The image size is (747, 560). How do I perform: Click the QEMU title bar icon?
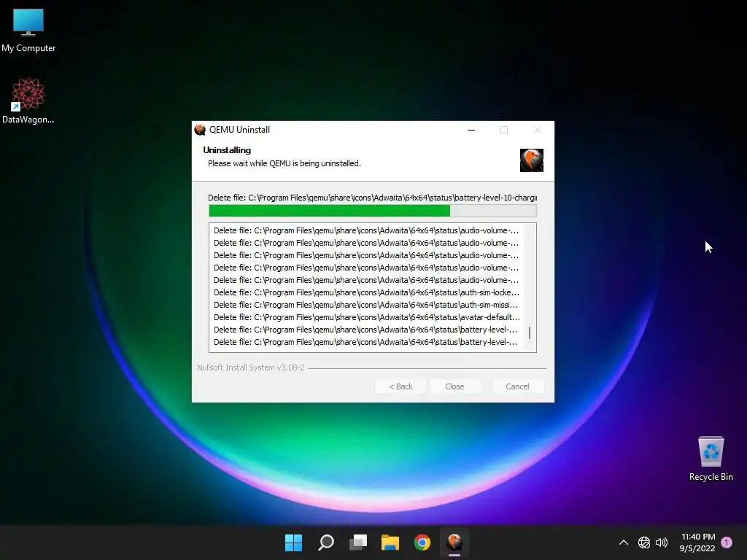click(200, 130)
